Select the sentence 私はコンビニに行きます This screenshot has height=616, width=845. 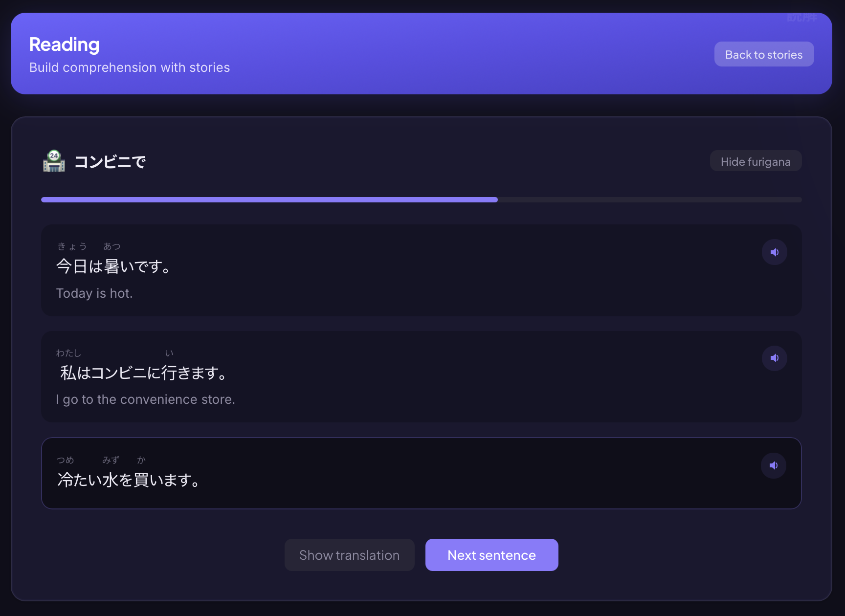pos(143,373)
